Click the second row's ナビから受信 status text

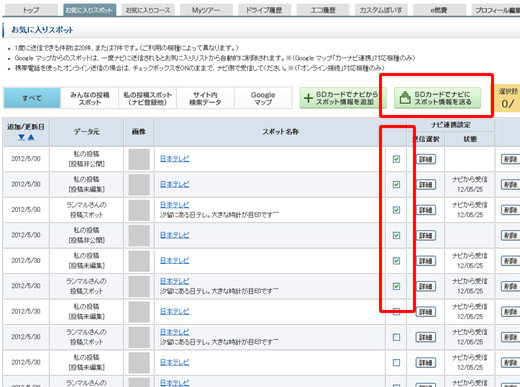[470, 179]
